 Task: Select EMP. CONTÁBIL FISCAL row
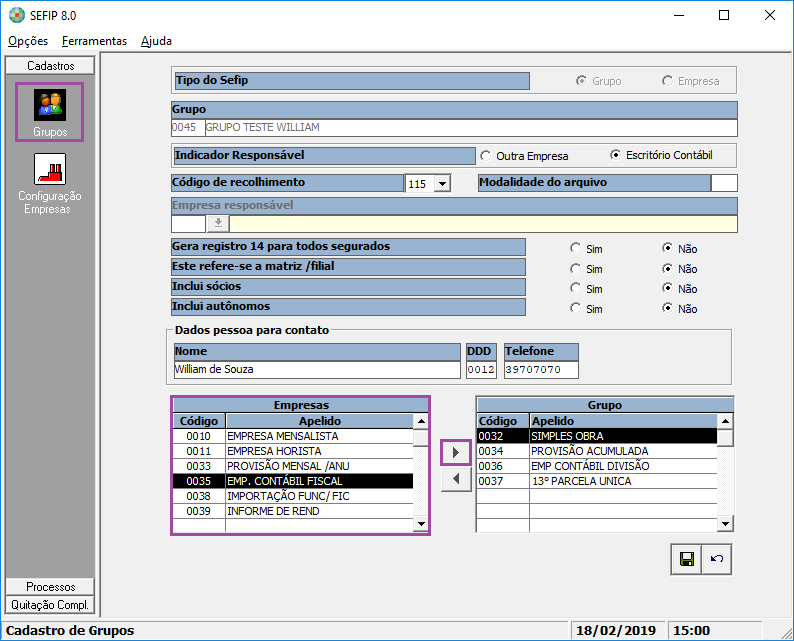tap(293, 481)
